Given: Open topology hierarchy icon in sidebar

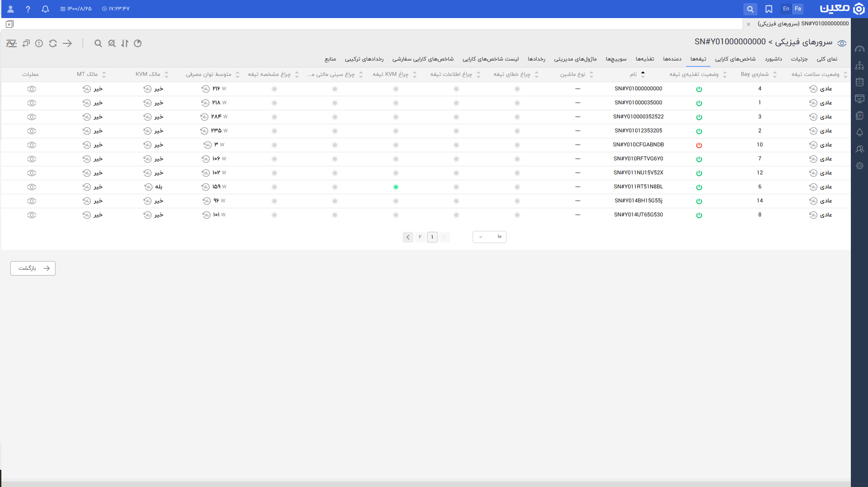Looking at the screenshot, I should tap(859, 66).
